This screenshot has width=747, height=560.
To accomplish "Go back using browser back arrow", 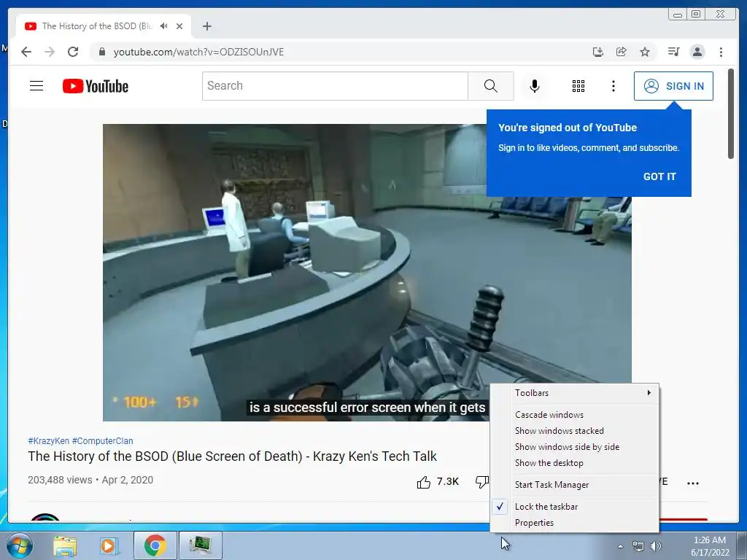I will 26,52.
